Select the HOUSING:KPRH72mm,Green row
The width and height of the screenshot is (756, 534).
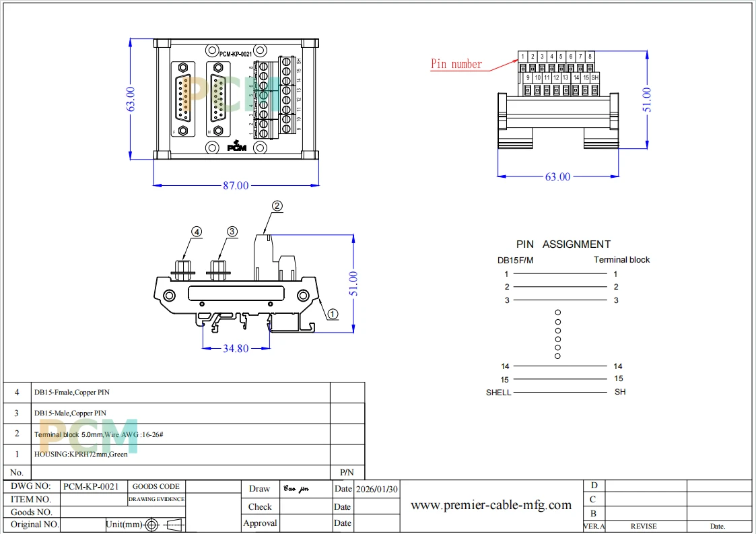point(184,455)
